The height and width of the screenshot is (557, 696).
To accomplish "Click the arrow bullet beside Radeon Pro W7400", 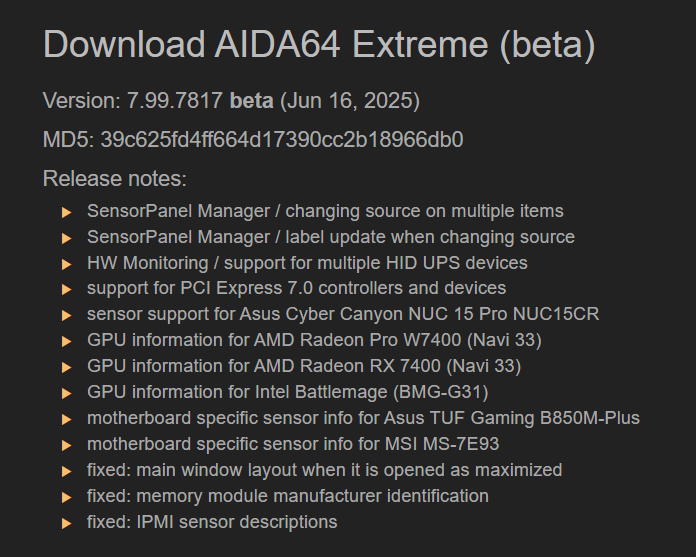I will pyautogui.click(x=66, y=341).
